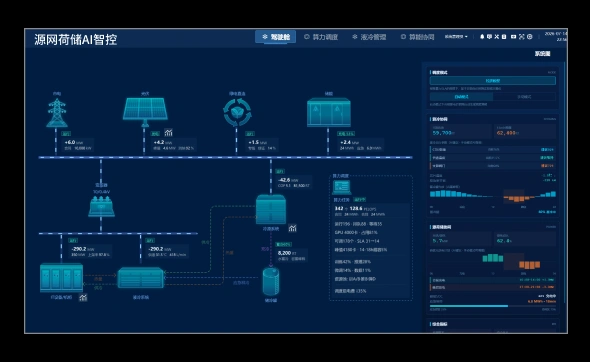Image resolution: width=590 pixels, height=362 pixels.
Task: Click the +1.5 MW green power value box
Action: [262, 145]
